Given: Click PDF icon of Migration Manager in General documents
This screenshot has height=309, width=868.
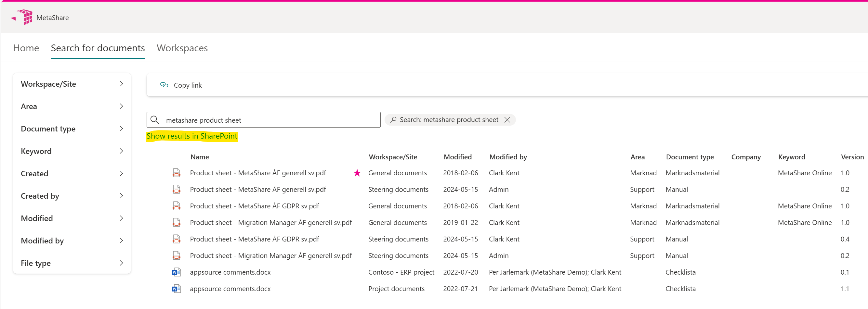Looking at the screenshot, I should [x=176, y=222].
